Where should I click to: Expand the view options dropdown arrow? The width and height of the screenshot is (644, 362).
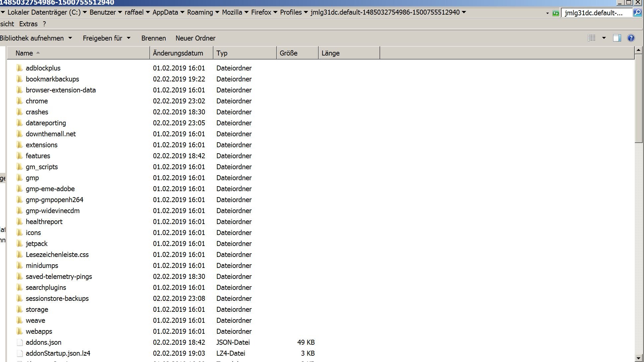(x=604, y=38)
